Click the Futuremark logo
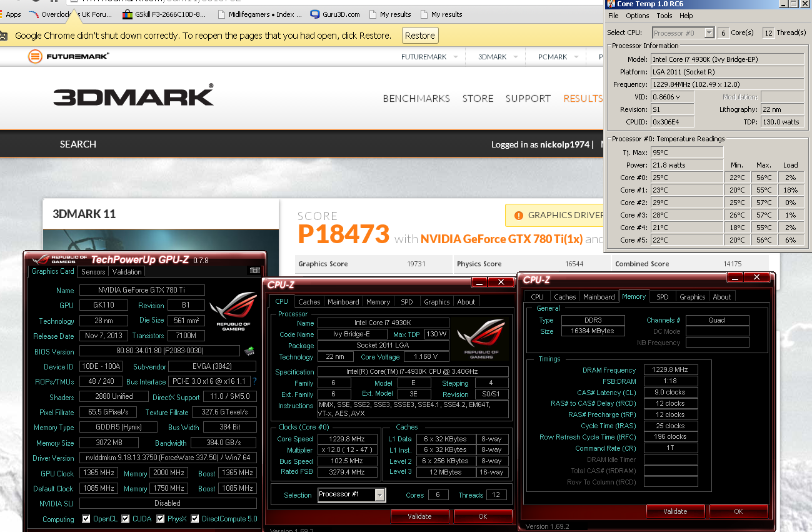This screenshot has height=532, width=812. 69,57
